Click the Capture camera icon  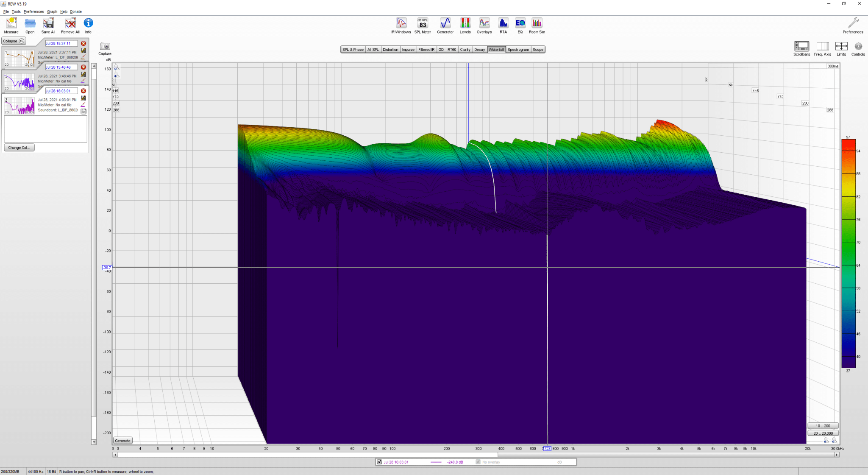point(105,46)
